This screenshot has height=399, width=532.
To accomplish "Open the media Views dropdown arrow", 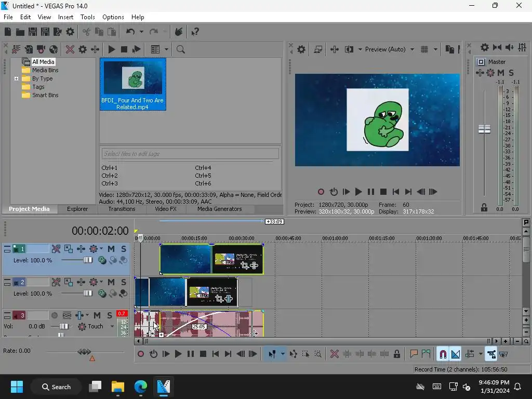I will tap(166, 49).
